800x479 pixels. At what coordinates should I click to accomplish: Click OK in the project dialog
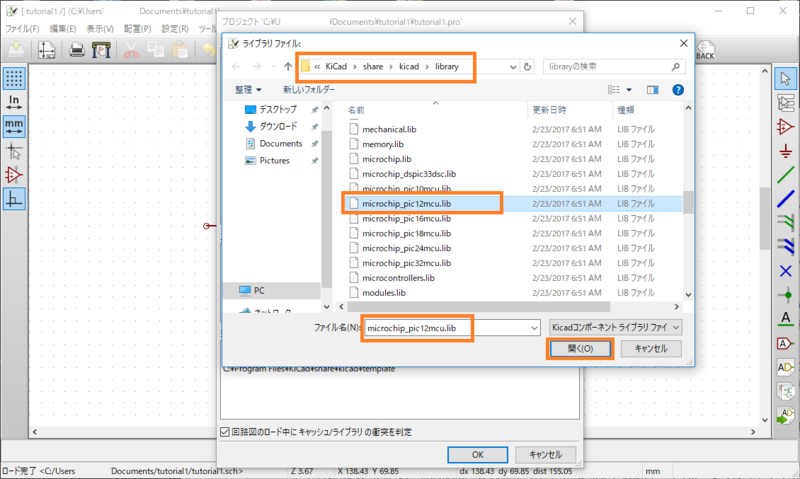[x=478, y=455]
